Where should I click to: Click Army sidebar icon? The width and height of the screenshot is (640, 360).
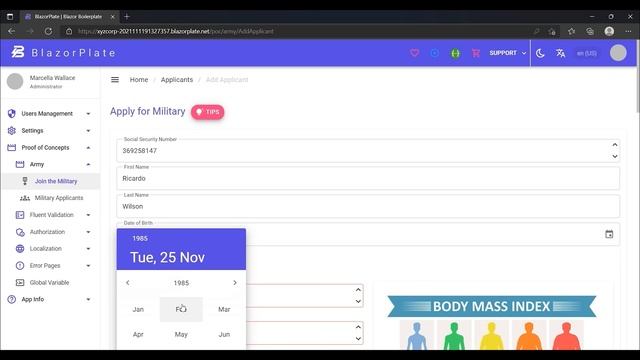20,164
